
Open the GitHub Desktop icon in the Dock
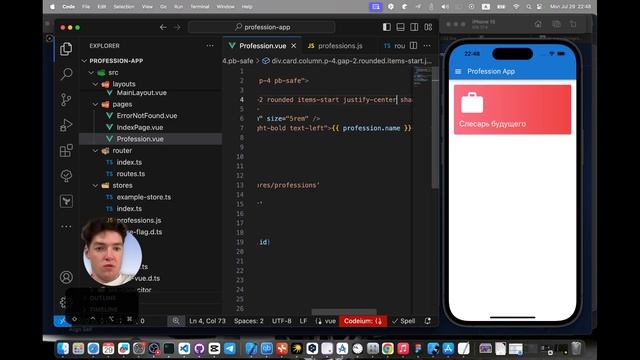(199, 348)
